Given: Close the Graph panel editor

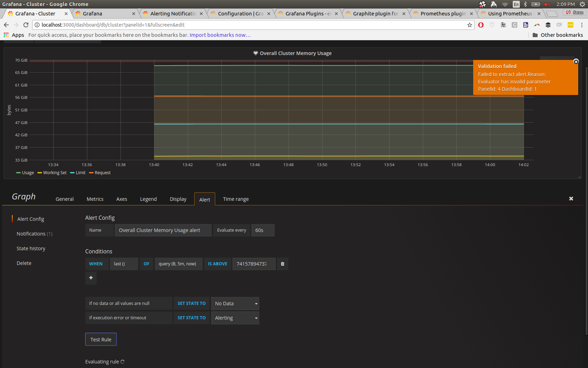Looking at the screenshot, I should point(571,199).
